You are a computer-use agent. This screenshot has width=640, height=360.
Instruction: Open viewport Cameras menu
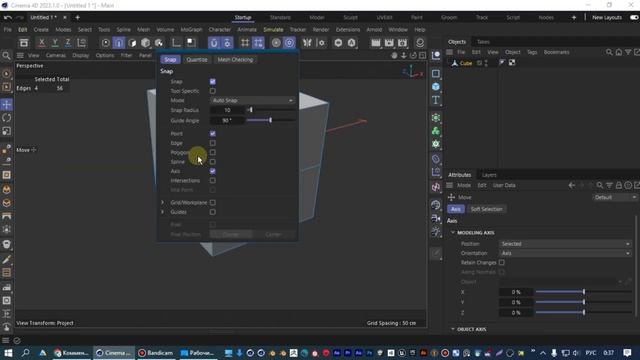pyautogui.click(x=56, y=56)
